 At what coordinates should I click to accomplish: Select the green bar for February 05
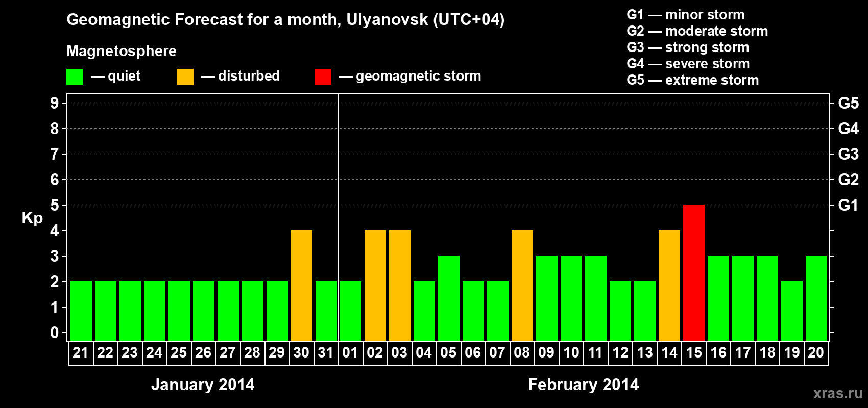tap(449, 298)
